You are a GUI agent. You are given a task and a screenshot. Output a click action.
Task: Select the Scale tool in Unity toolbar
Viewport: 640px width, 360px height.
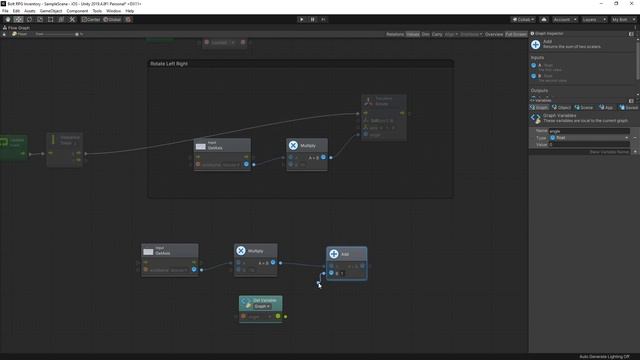[x=40, y=19]
